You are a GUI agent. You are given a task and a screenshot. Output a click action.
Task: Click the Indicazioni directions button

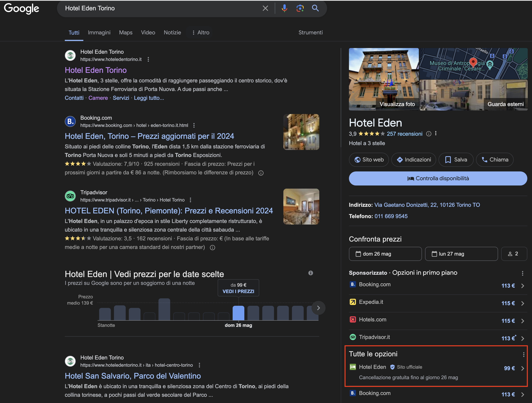tap(414, 160)
